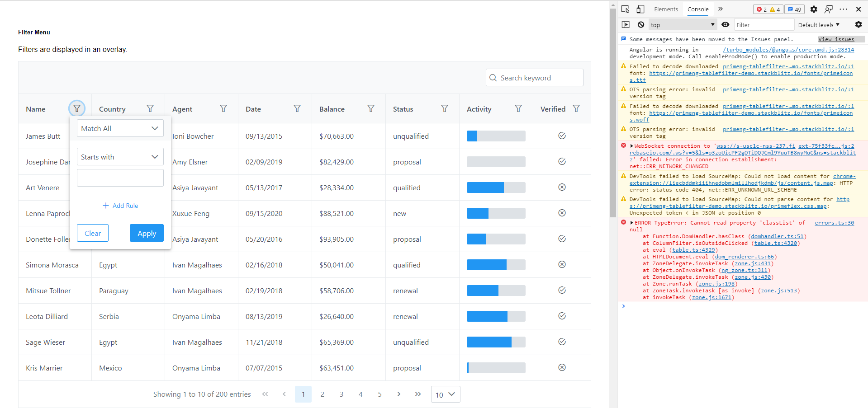Click the verified checkmark for James Butt

pyautogui.click(x=562, y=136)
